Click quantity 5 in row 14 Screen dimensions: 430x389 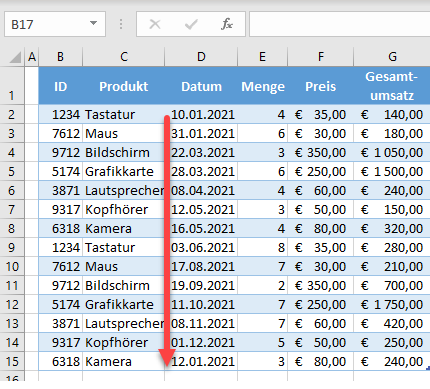coord(262,342)
